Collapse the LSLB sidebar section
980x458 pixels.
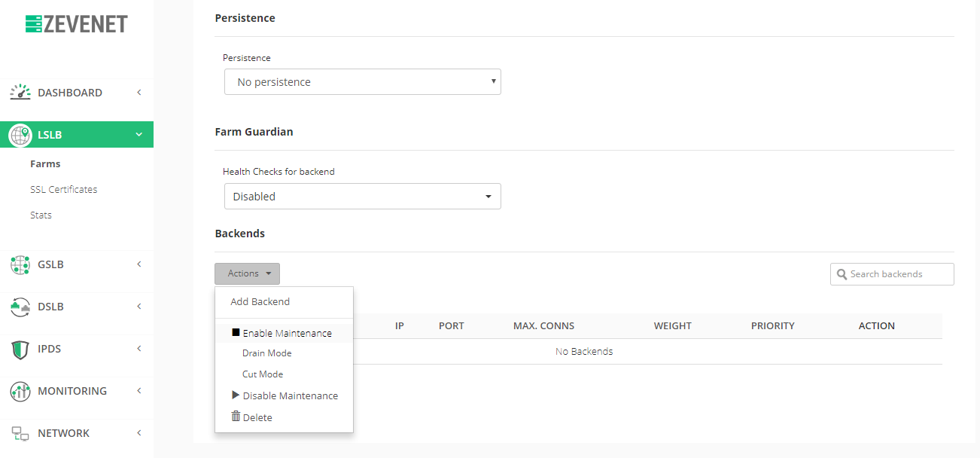(138, 135)
